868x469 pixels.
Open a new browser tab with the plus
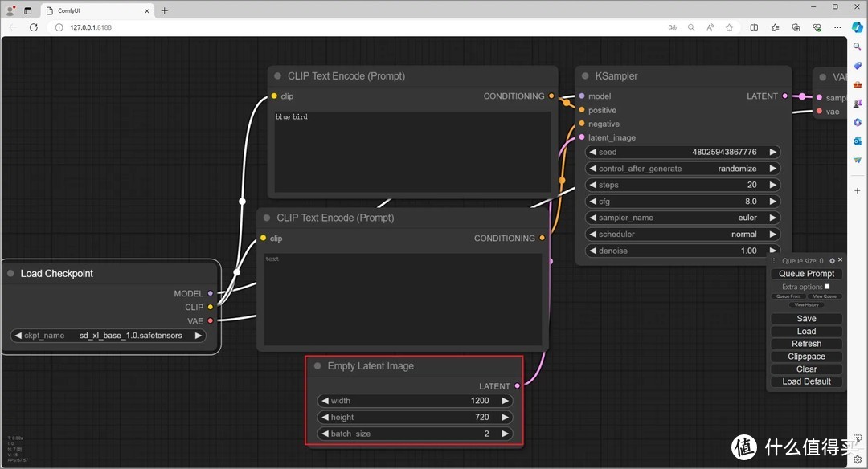165,10
